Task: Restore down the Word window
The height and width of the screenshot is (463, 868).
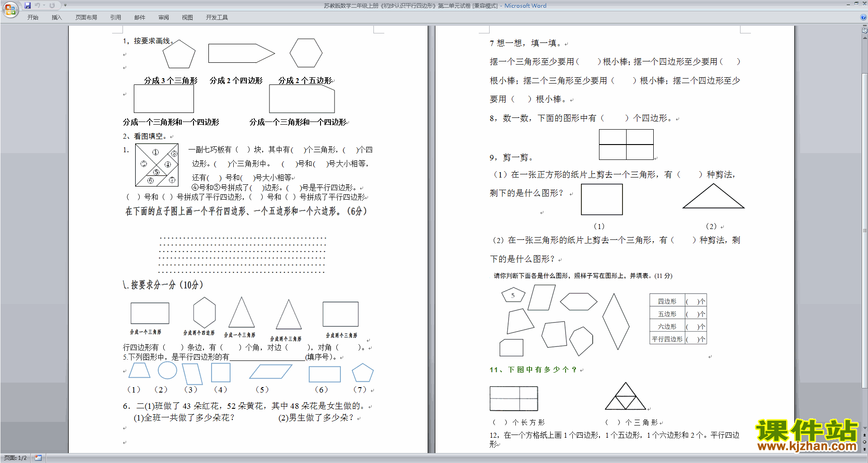Action: (856, 4)
